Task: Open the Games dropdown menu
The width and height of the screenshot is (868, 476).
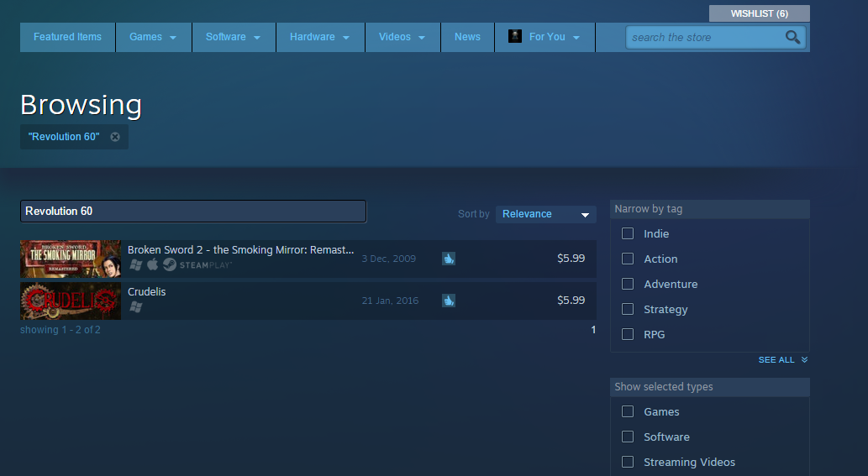Action: (x=153, y=37)
